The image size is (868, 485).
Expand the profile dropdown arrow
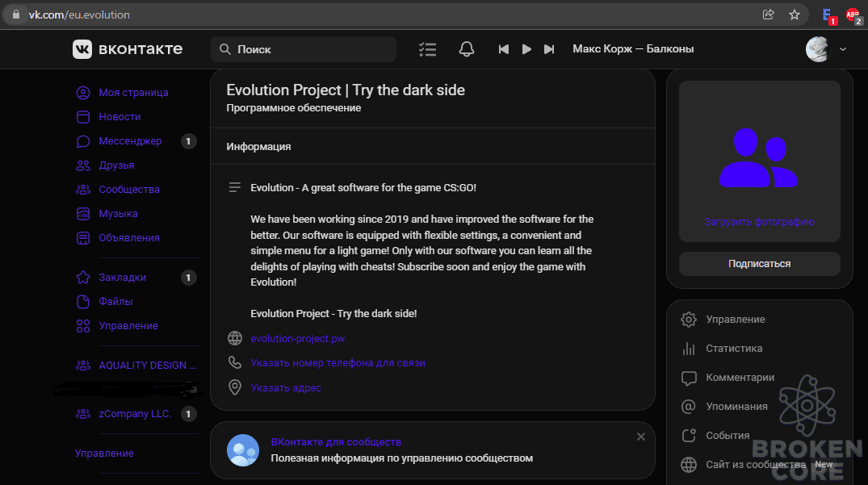tap(842, 49)
